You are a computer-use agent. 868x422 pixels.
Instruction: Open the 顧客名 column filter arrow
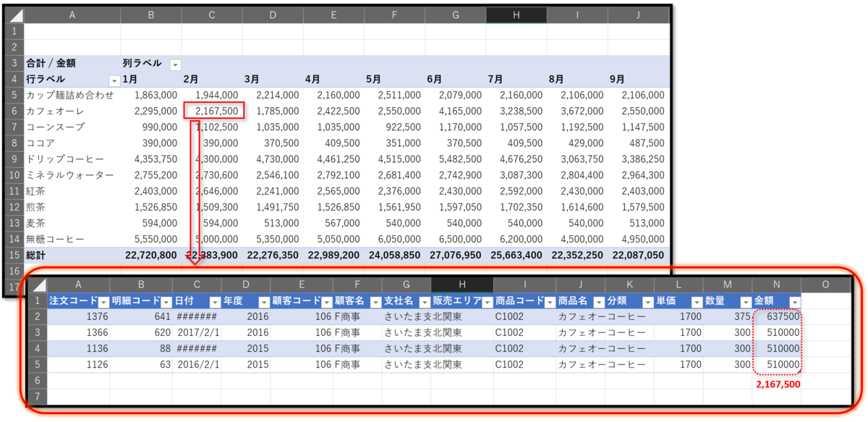[x=375, y=302]
